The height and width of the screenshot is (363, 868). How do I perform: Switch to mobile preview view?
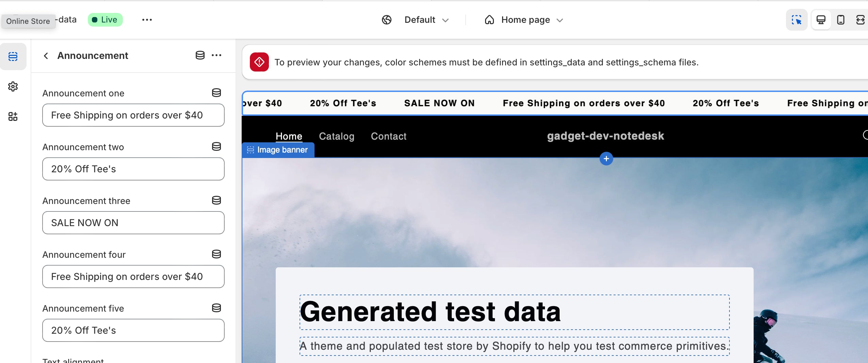coord(840,20)
